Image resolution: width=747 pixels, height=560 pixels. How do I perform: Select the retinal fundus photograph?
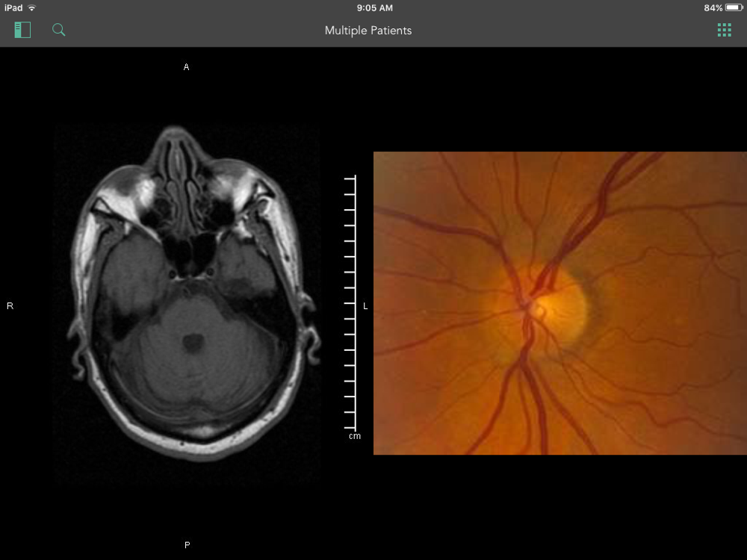click(560, 303)
